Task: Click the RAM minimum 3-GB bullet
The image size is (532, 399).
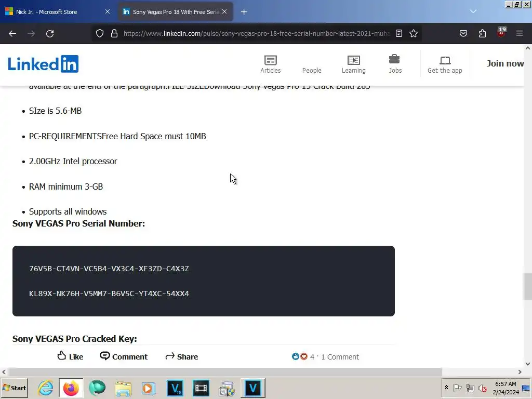Action: pyautogui.click(x=66, y=187)
